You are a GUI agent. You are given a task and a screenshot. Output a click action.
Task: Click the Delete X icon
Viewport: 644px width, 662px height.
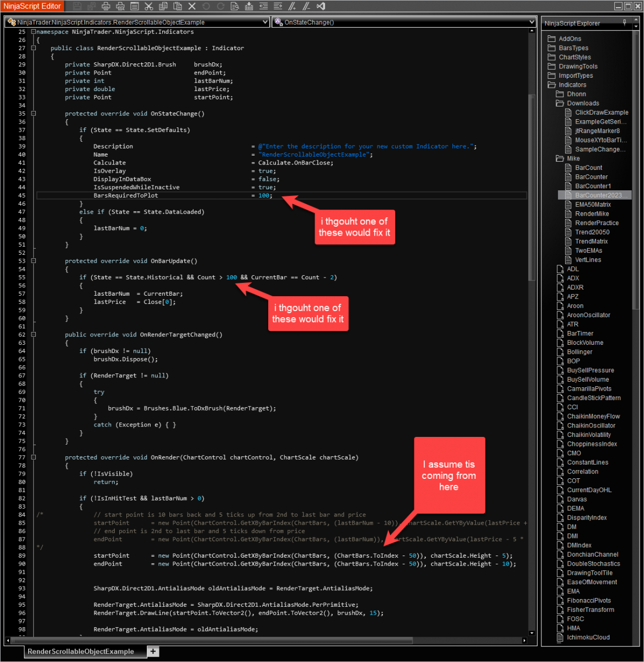192,6
